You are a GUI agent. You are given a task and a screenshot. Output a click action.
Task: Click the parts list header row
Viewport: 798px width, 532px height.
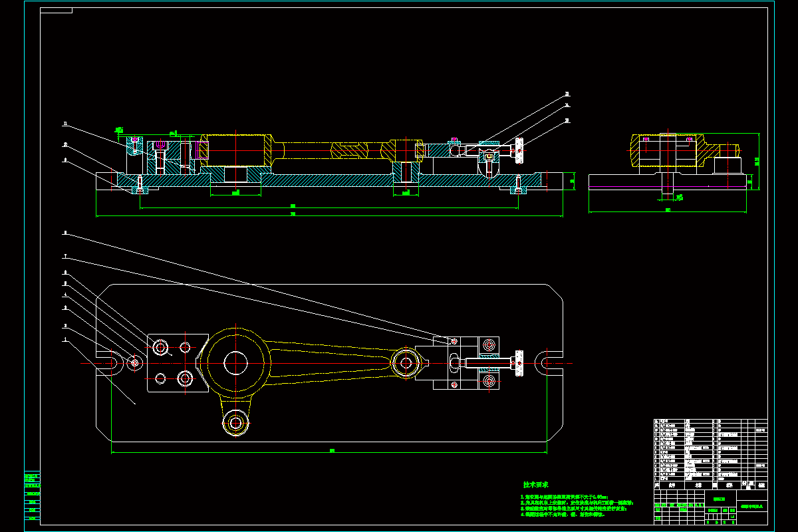coord(710,485)
